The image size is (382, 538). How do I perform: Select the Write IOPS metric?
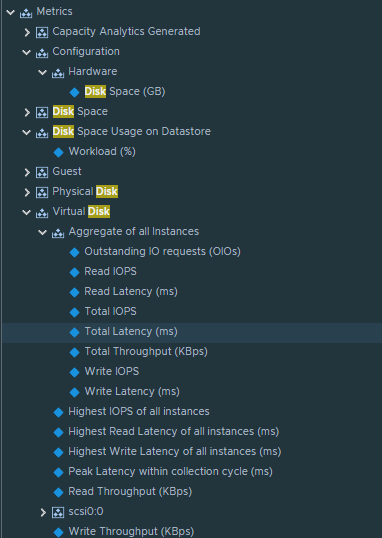tap(112, 372)
